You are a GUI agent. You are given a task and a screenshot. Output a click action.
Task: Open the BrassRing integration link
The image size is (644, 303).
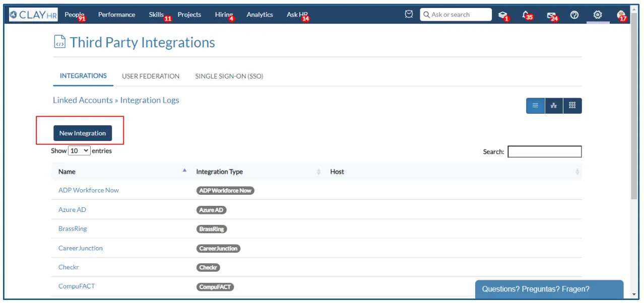(x=73, y=229)
